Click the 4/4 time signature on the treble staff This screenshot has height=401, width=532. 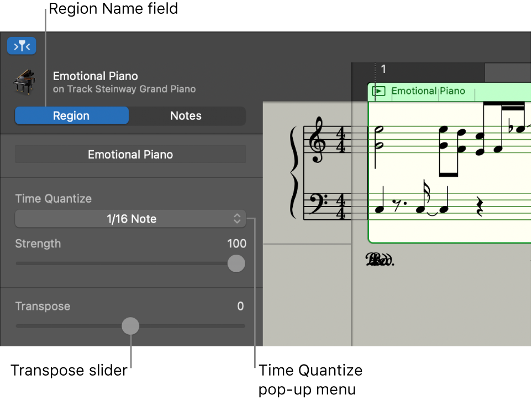pyautogui.click(x=341, y=140)
